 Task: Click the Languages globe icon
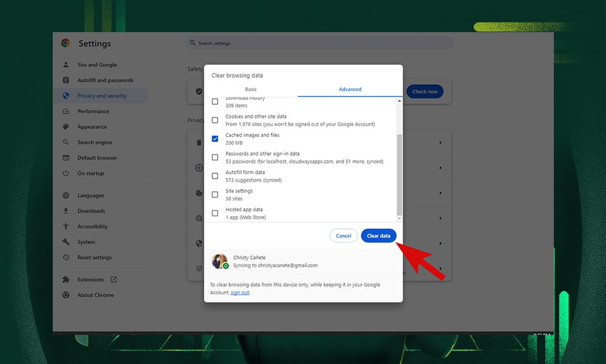point(65,196)
